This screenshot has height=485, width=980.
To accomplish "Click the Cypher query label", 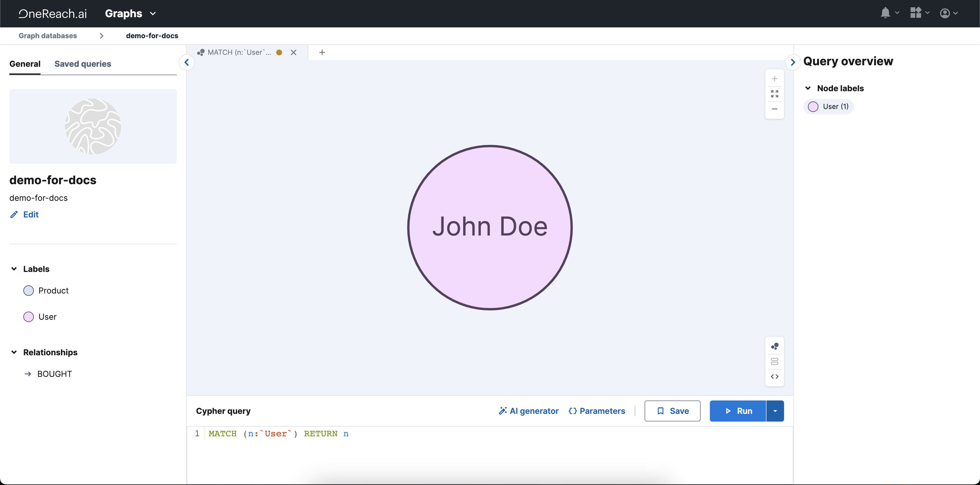I will coord(223,411).
